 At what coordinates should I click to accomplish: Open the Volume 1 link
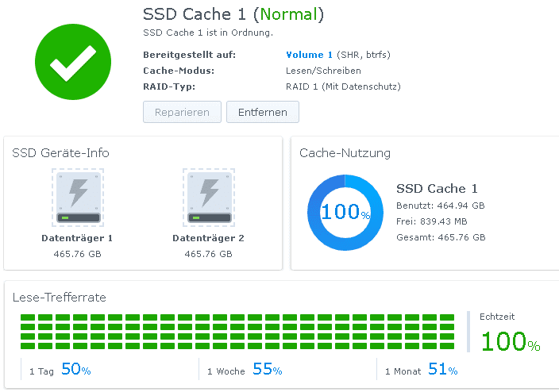tap(309, 55)
